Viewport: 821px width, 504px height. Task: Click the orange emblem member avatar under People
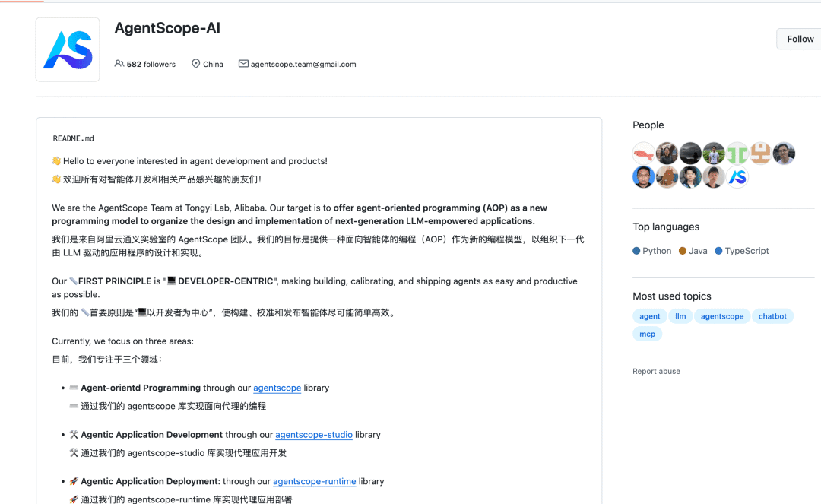pyautogui.click(x=760, y=153)
